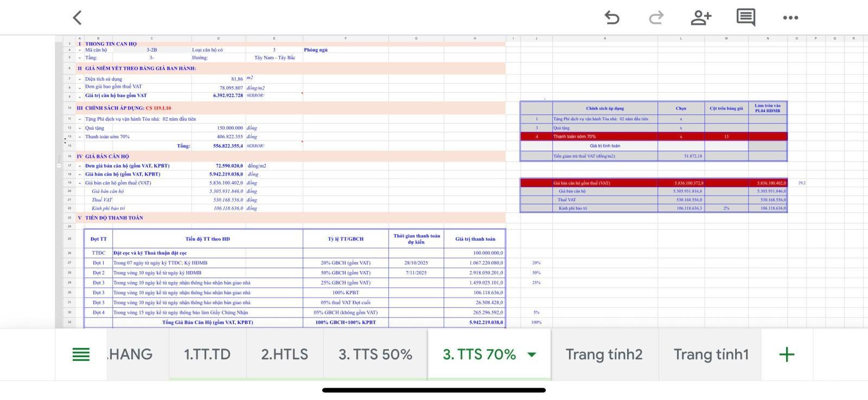Select the red Thanh toán sớm 70% policy cell

(604, 137)
